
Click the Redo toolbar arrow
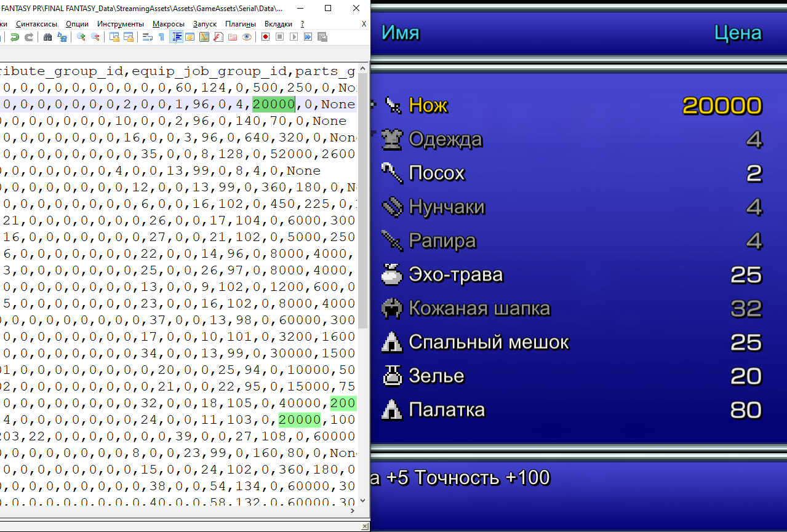[29, 37]
